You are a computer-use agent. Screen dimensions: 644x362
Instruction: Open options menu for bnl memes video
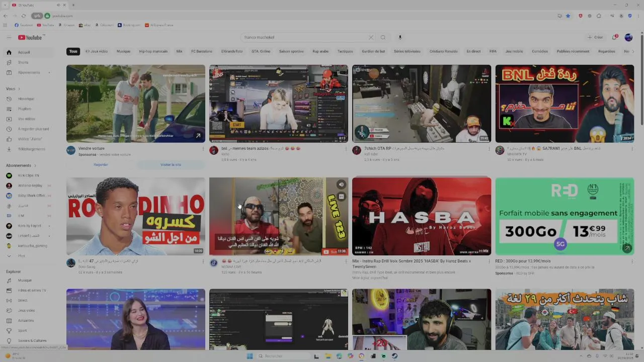pyautogui.click(x=346, y=149)
